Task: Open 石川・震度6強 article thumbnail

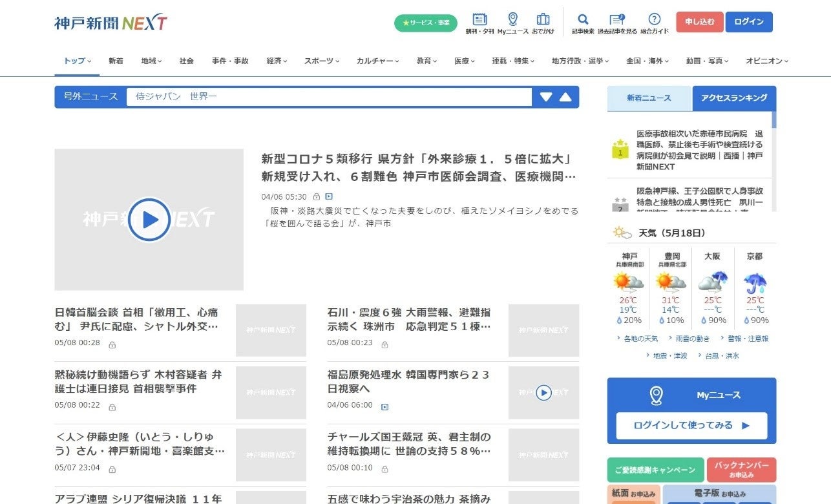Action: point(543,330)
